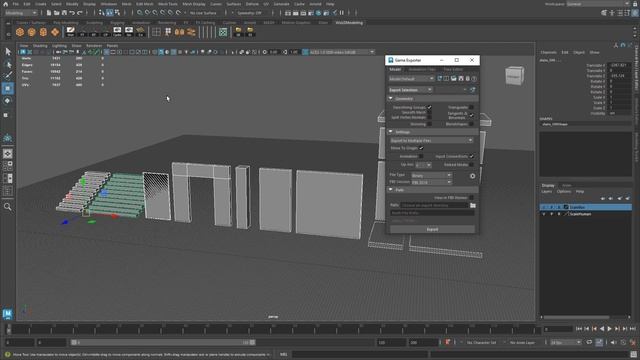Click the Undo arrow icon
Screen dimensions: 640x360
click(x=72, y=13)
